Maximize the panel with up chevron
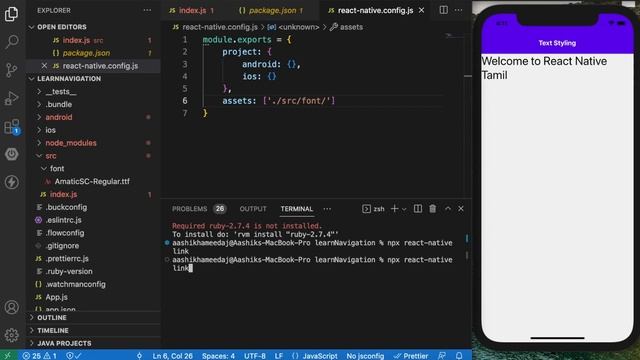This screenshot has height=360, width=640. 448,209
